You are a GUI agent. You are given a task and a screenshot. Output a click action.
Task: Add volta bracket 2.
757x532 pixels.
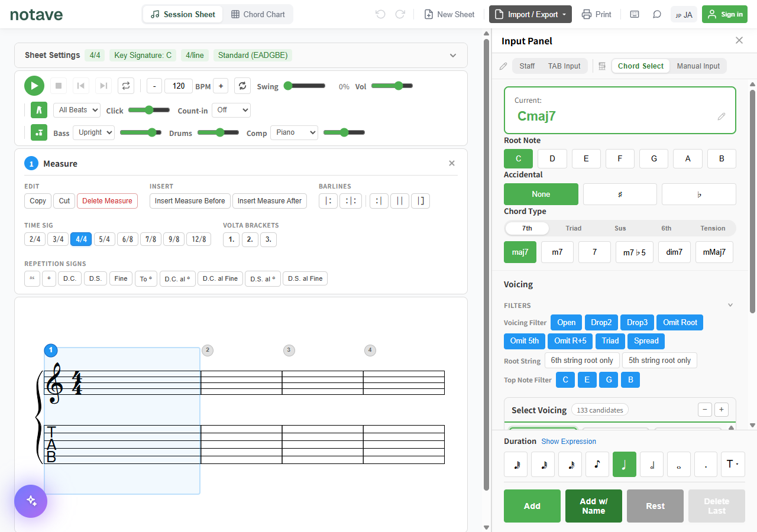pos(250,239)
